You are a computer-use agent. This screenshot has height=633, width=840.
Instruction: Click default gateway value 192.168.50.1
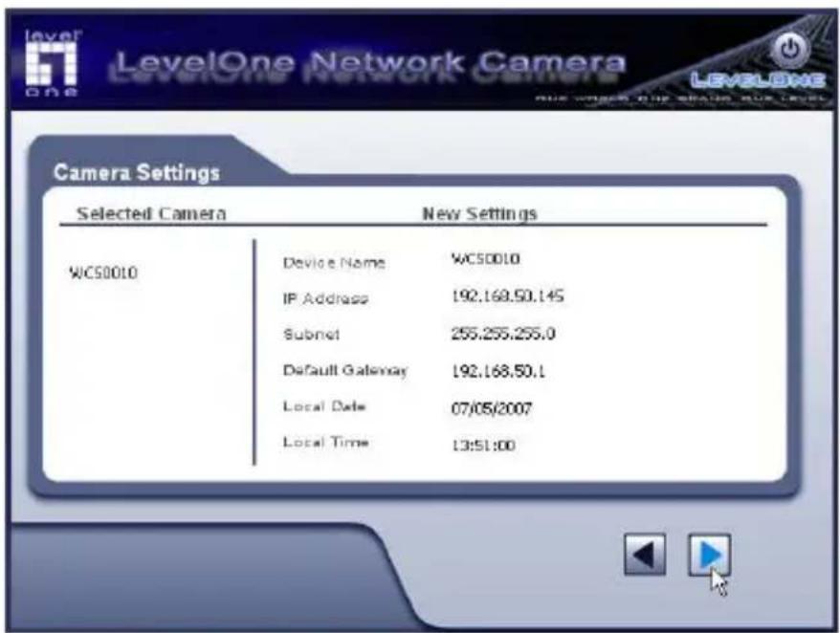tap(498, 371)
